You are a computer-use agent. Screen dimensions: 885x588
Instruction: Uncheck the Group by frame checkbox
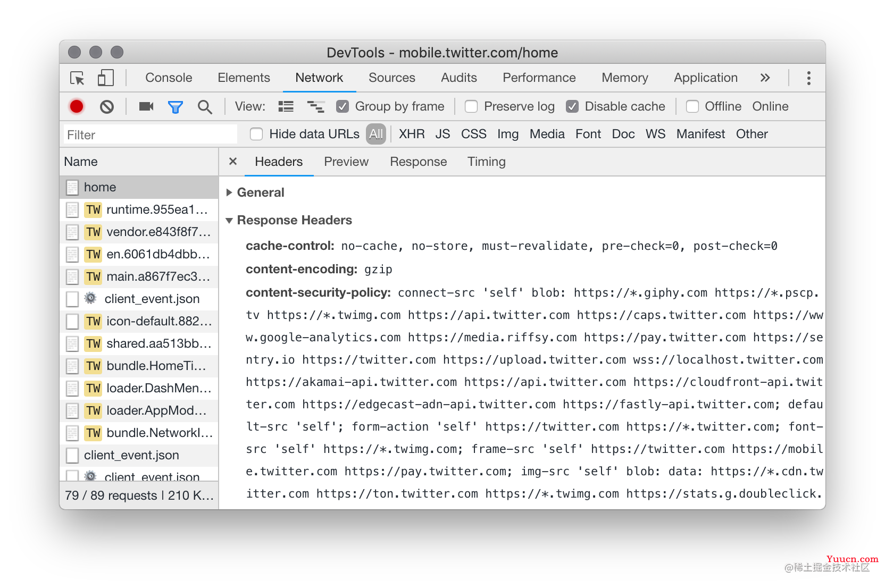tap(343, 106)
